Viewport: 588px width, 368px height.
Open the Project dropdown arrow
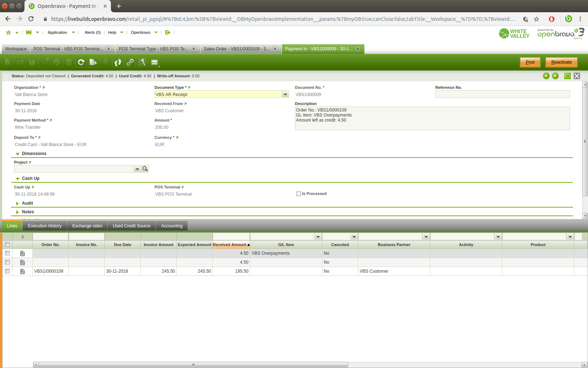tap(137, 169)
